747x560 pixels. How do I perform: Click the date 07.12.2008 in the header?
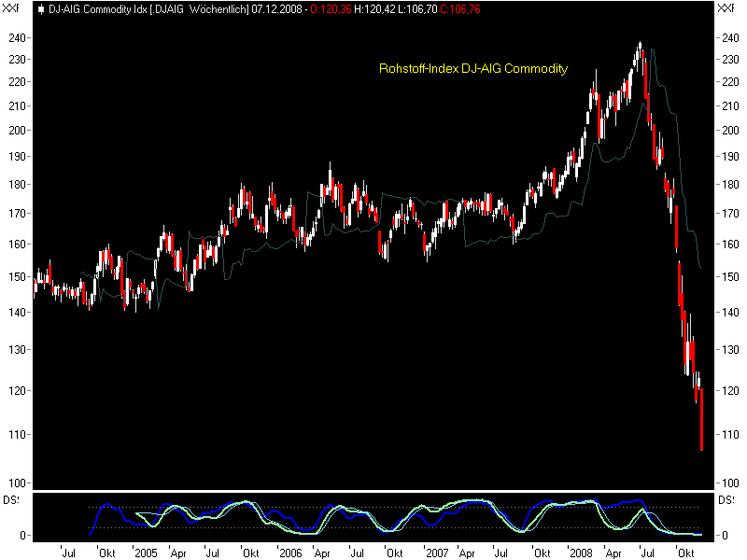(276, 9)
